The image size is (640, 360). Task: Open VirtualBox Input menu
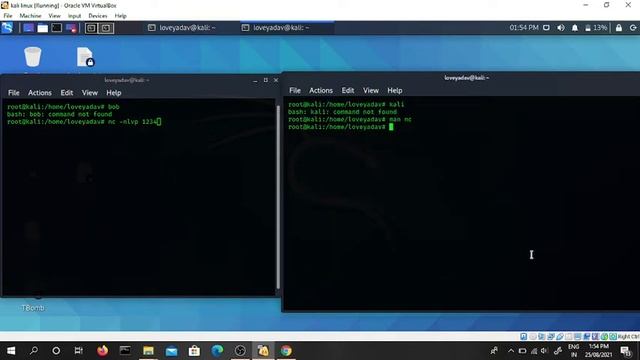pyautogui.click(x=74, y=16)
